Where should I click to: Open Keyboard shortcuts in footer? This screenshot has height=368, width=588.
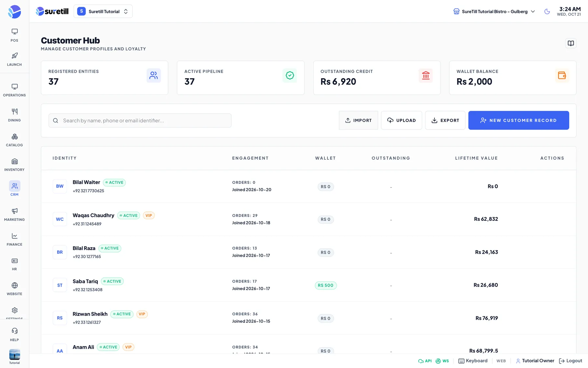[473, 361]
